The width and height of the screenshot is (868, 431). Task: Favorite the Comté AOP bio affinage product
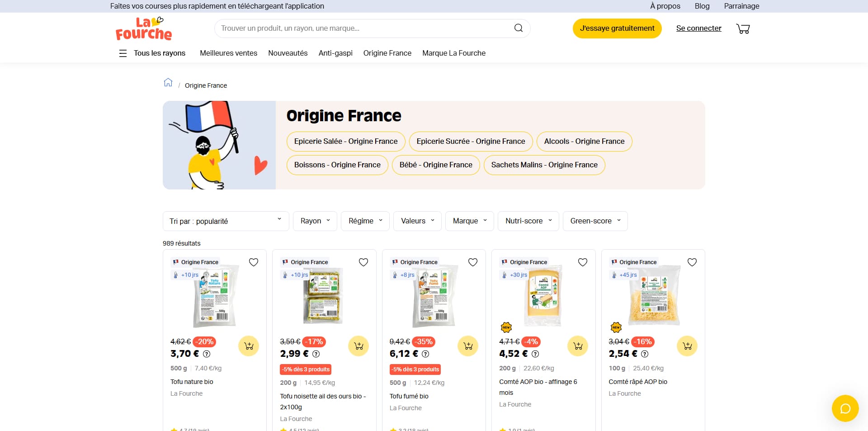click(x=583, y=262)
